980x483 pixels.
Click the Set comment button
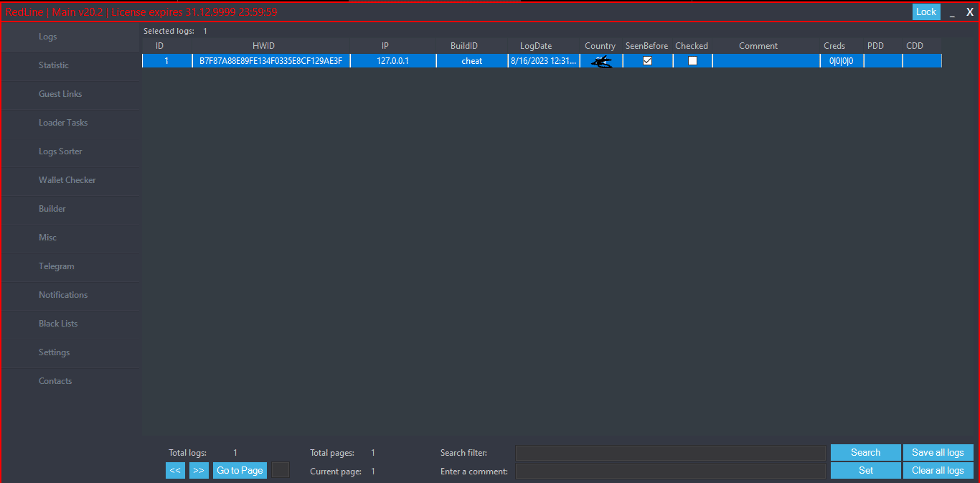(865, 471)
